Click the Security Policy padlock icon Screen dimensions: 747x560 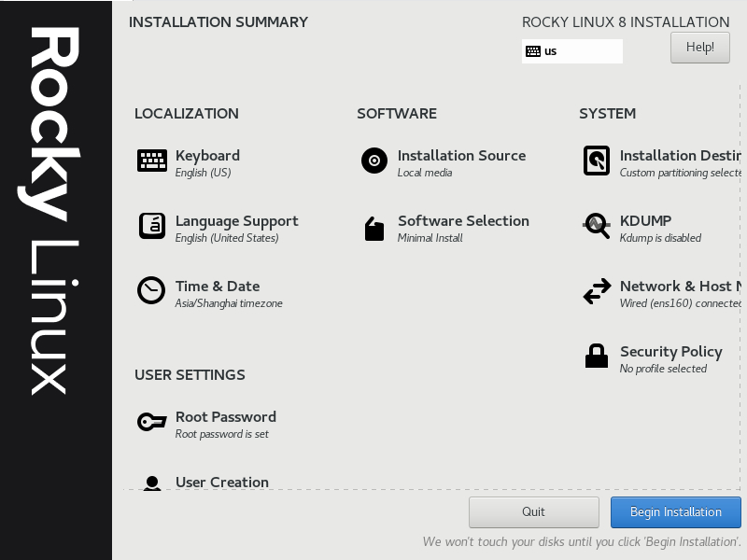pyautogui.click(x=597, y=356)
